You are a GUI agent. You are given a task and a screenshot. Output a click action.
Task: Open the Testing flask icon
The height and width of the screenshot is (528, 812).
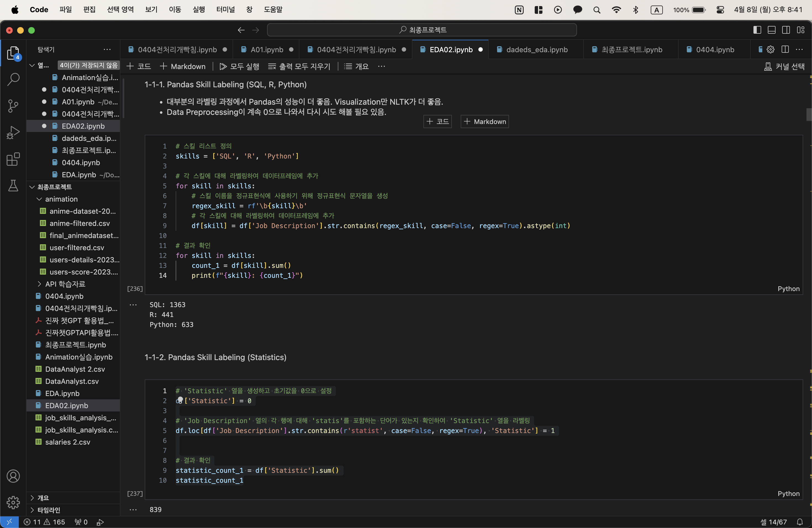click(x=13, y=186)
